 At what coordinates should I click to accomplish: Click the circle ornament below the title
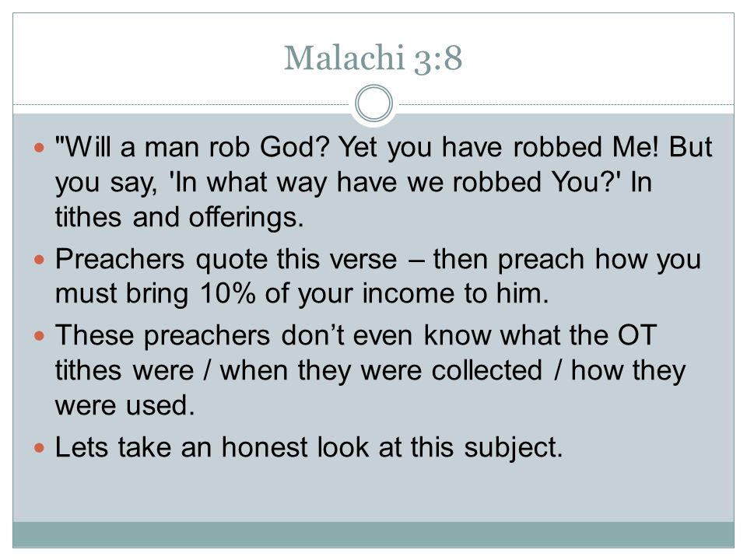[374, 103]
